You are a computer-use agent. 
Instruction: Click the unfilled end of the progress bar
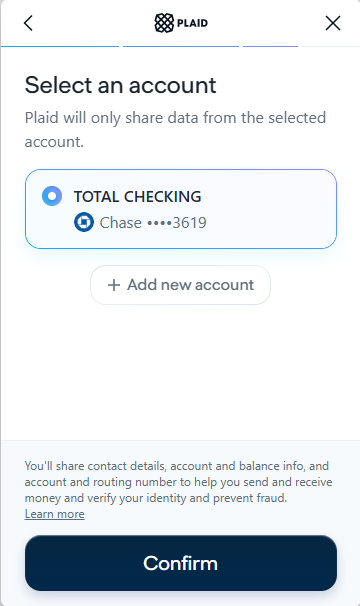tap(329, 46)
